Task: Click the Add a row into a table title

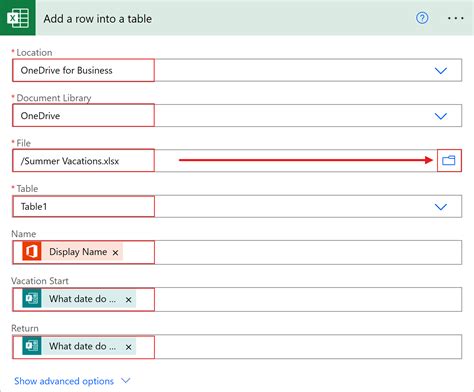Action: (97, 19)
